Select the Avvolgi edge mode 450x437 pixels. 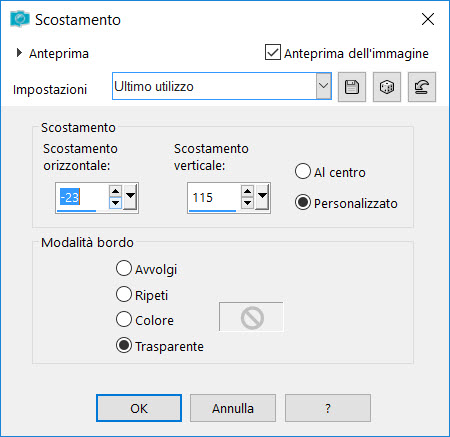pos(124,268)
